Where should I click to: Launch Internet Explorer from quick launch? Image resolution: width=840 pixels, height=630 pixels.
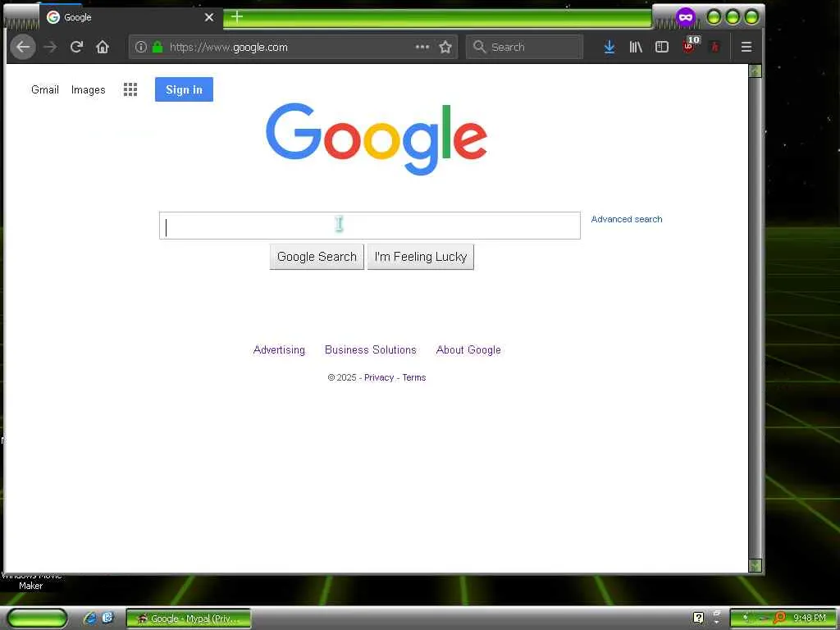point(90,619)
